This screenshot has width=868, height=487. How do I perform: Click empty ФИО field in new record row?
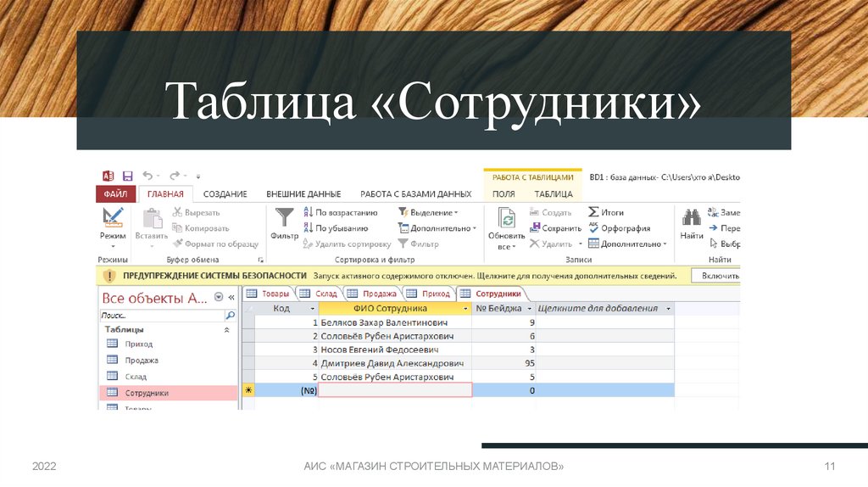(395, 390)
